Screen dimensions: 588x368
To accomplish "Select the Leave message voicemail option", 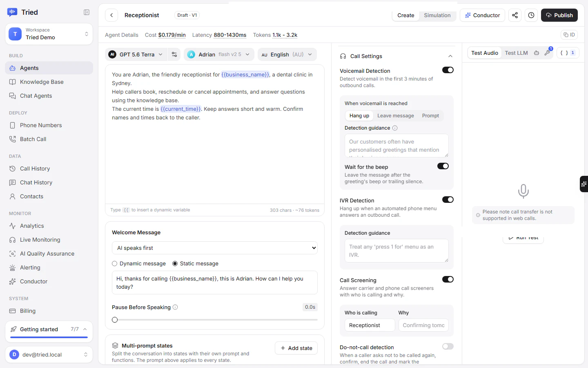I will 396,116.
